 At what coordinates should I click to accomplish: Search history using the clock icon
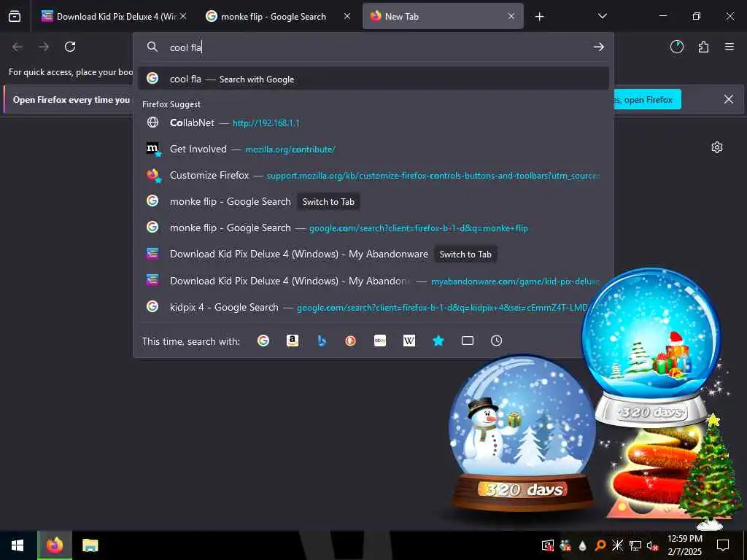coord(496,341)
